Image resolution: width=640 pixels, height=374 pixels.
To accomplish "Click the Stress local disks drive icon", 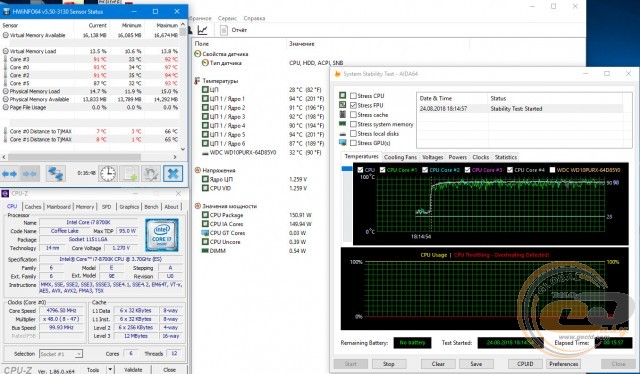I will 342,134.
